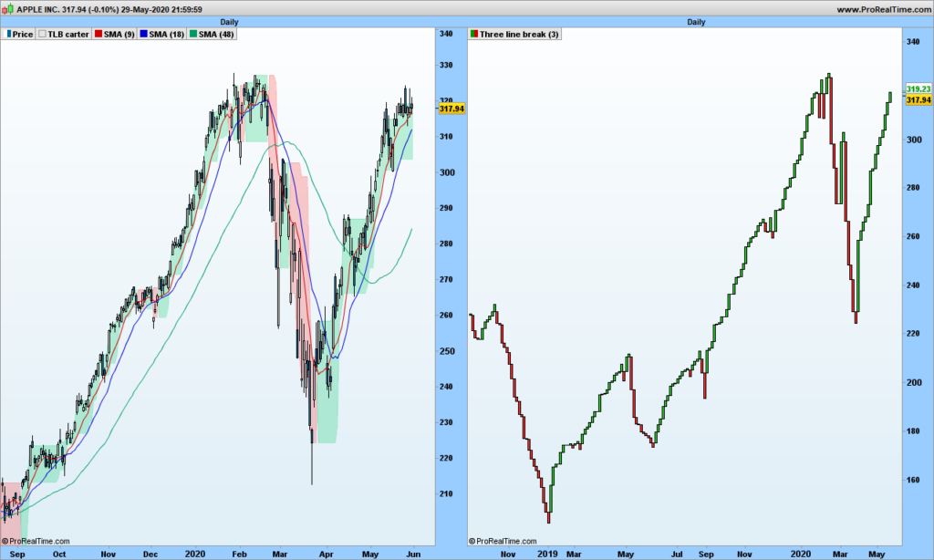Click the 260 label on the right chart's price axis
934x560 pixels.
click(913, 236)
